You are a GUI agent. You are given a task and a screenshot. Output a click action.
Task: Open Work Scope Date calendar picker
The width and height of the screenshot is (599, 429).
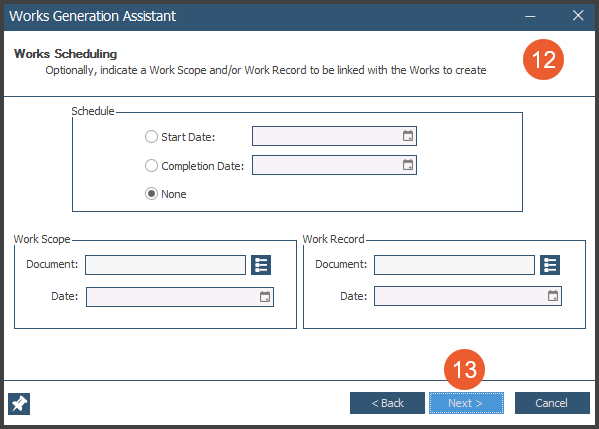[x=265, y=297]
